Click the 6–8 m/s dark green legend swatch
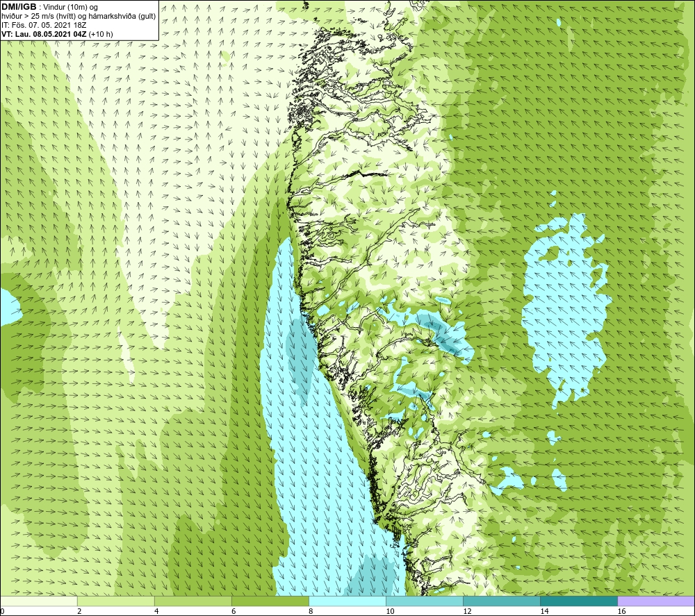 point(270,601)
